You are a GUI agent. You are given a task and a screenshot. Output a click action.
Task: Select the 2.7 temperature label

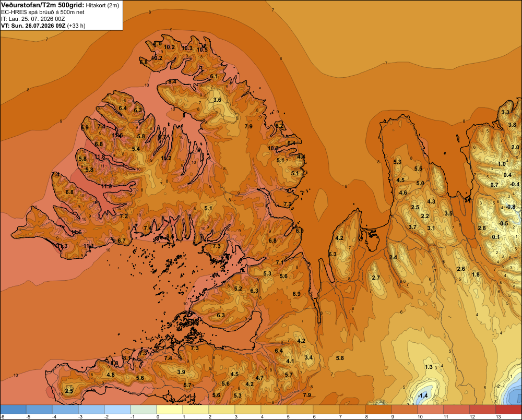[x=376, y=278]
